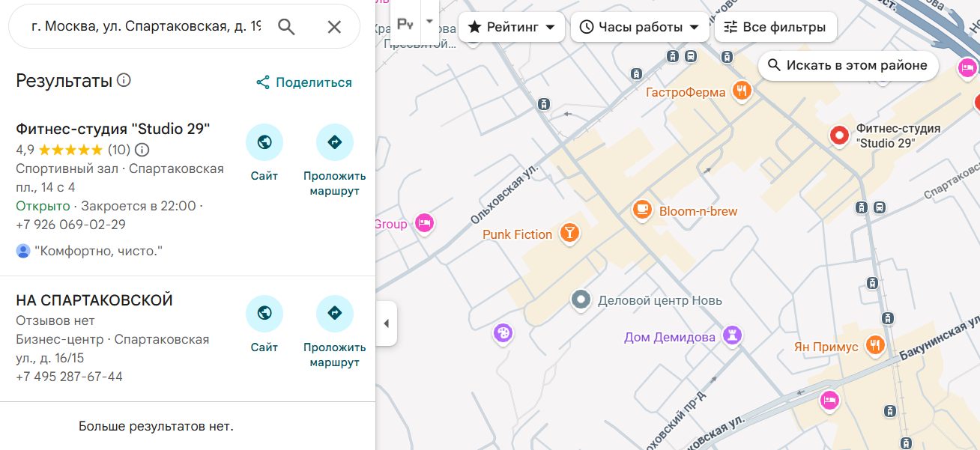Collapse the side results panel
This screenshot has height=450, width=980.
click(x=386, y=323)
